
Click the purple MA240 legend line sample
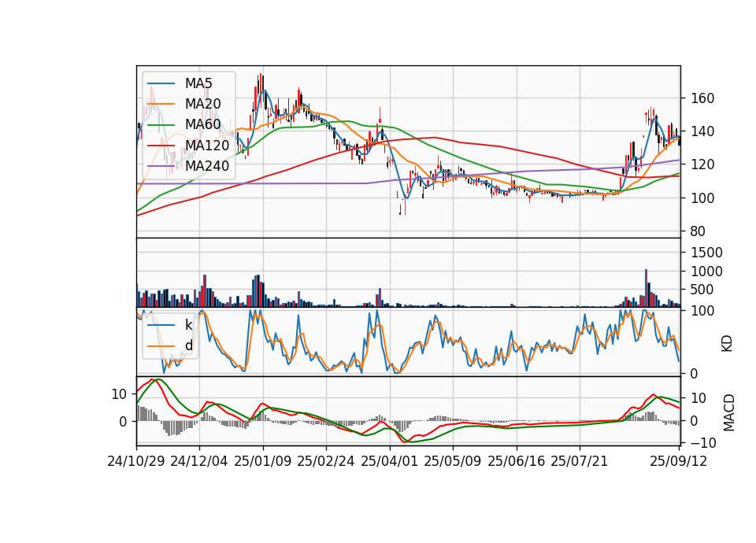click(x=161, y=166)
